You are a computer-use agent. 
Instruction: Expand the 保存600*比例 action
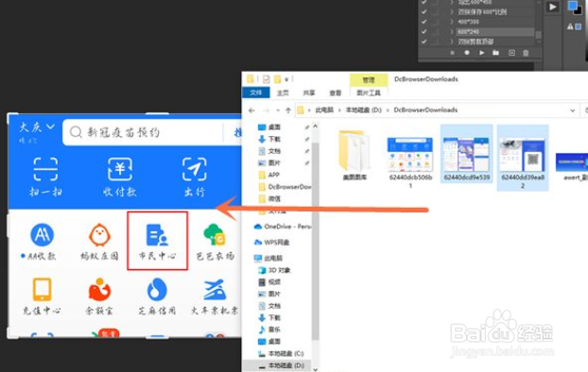coord(452,12)
